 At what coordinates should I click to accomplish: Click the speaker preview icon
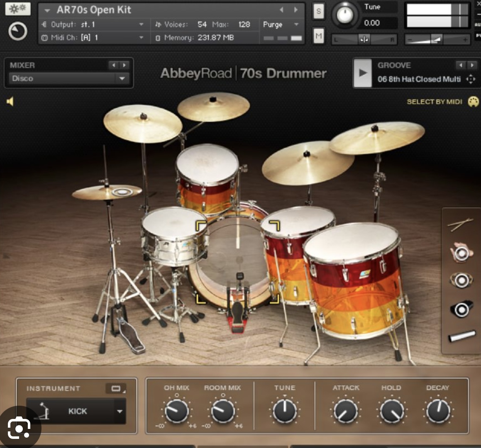[10, 102]
